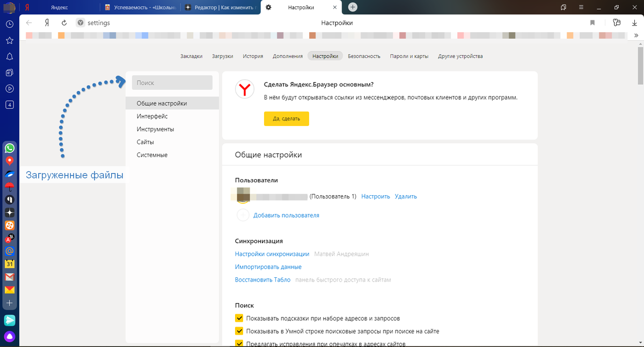Open the media play icon in sidebar
Image resolution: width=644 pixels, height=347 pixels.
[9, 88]
